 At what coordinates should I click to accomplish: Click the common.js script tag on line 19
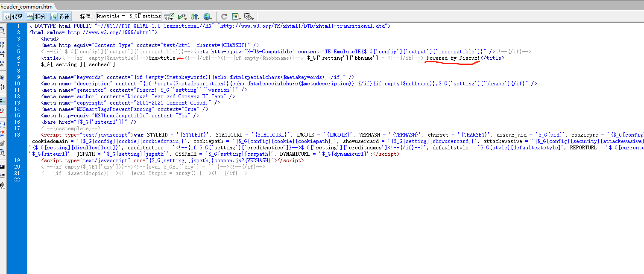coord(172,160)
